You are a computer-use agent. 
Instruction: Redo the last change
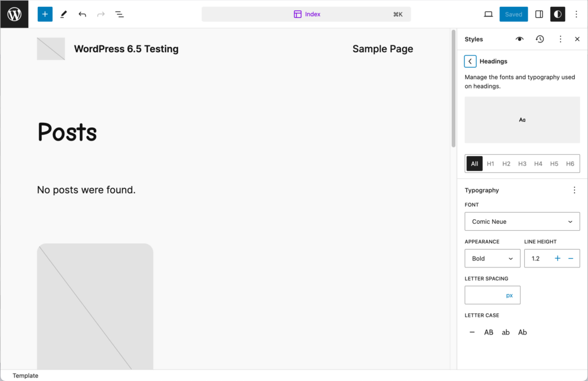coord(100,14)
